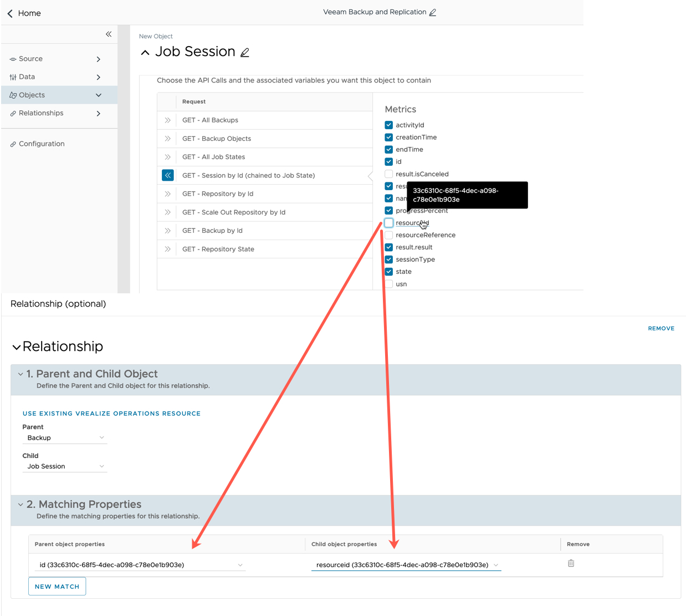Delete the matching property row via trash icon
686x616 pixels.
tap(571, 563)
